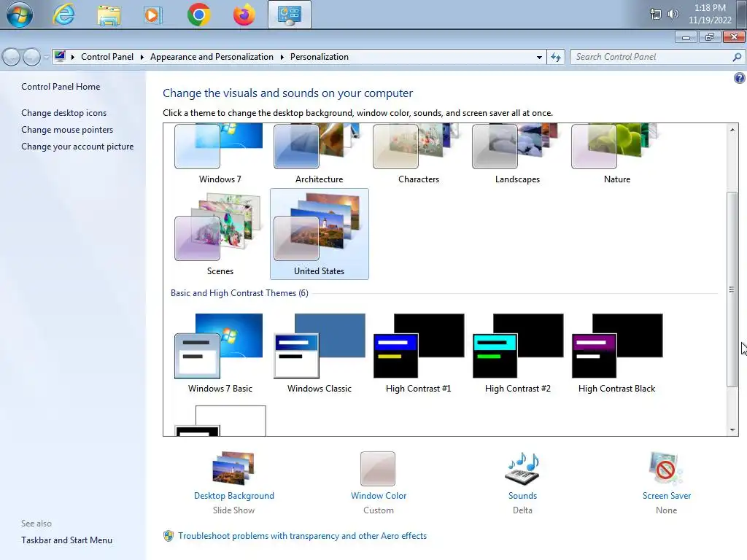Open the Desktop Background slide show icon

[x=233, y=469]
